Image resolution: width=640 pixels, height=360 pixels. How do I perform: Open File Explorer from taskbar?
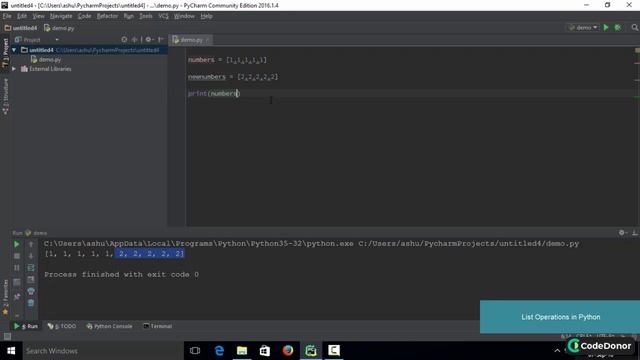click(242, 351)
